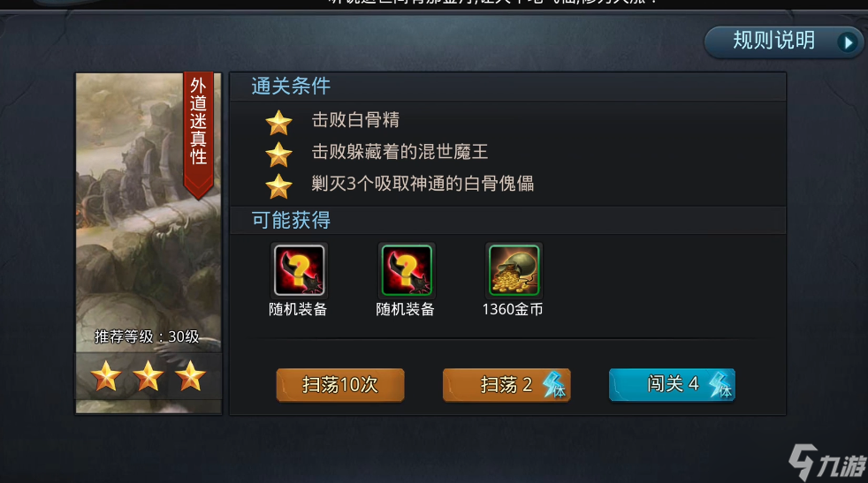Click the middle stage rating star
This screenshot has width=868, height=483.
point(148,376)
